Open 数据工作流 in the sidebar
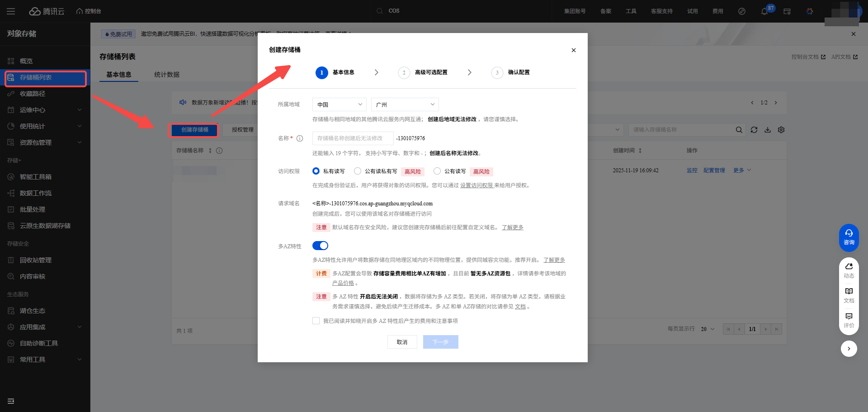Viewport: 868px width, 412px height. click(35, 193)
